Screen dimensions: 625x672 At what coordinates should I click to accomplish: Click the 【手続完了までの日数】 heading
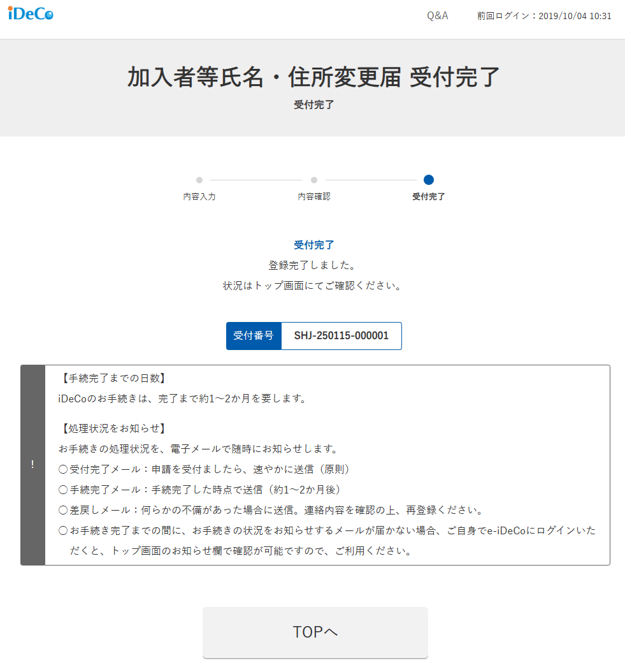click(113, 378)
